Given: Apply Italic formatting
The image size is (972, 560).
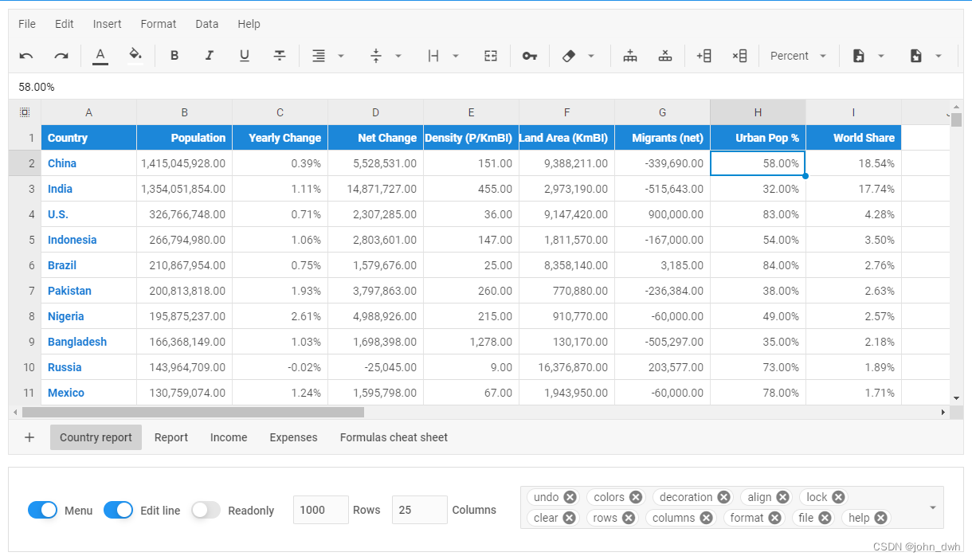Looking at the screenshot, I should tap(210, 56).
